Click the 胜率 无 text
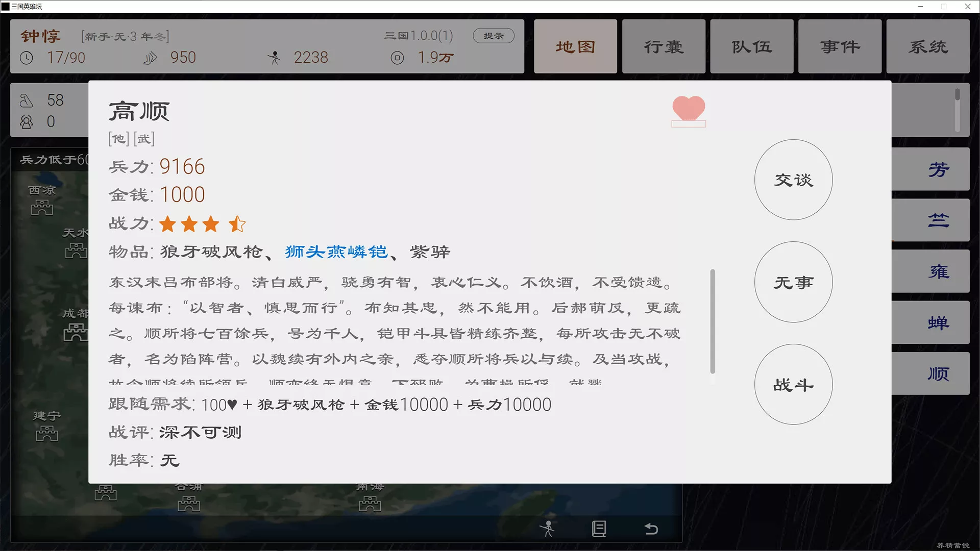Image resolution: width=980 pixels, height=551 pixels. (x=169, y=460)
